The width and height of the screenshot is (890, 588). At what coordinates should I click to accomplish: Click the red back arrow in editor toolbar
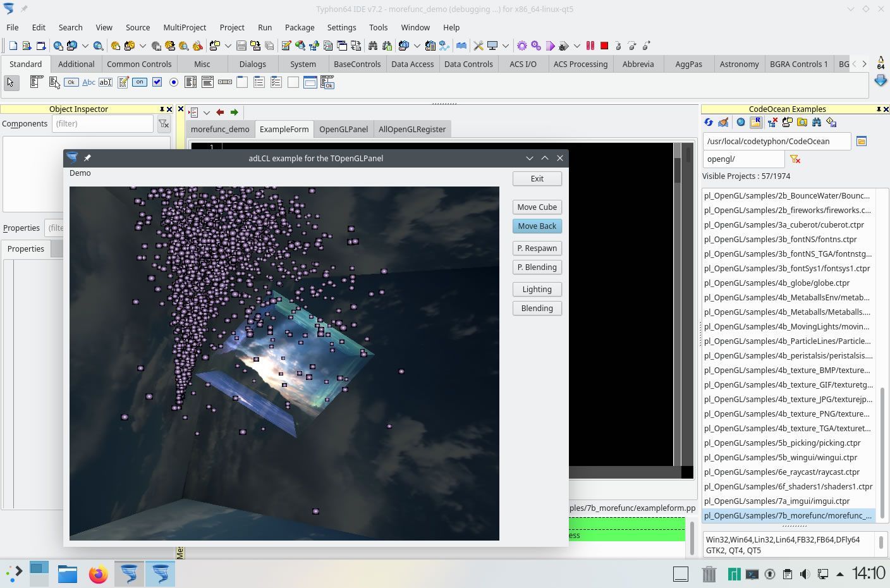220,113
